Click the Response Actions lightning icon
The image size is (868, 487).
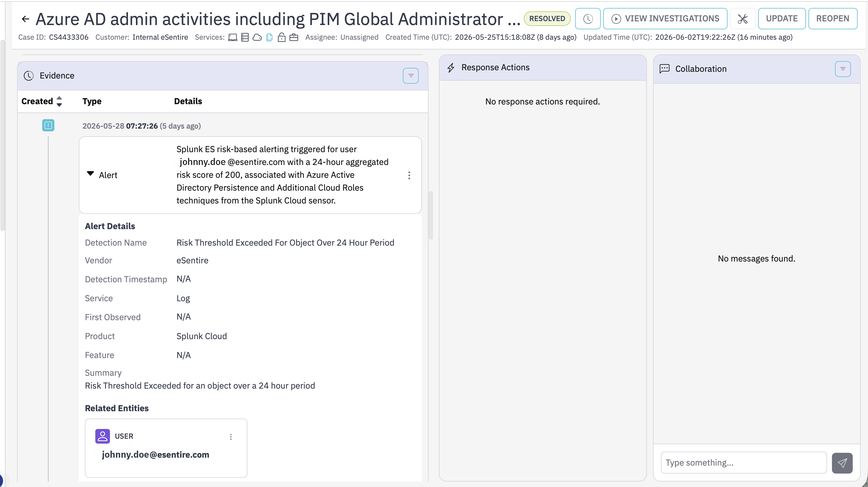450,68
